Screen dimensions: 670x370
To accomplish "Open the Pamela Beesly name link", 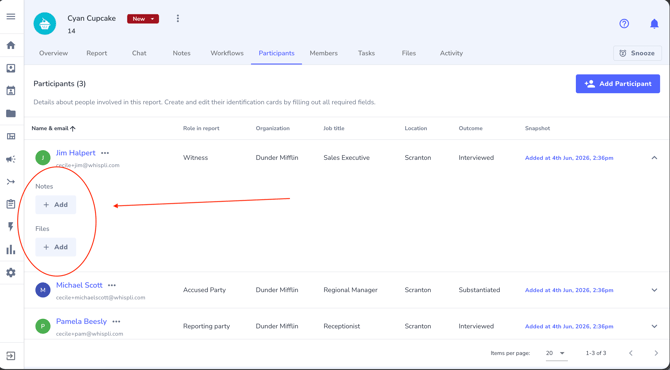I will [81, 321].
